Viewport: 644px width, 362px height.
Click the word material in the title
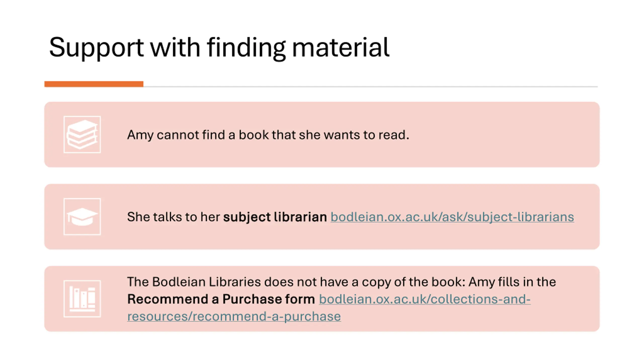point(341,47)
